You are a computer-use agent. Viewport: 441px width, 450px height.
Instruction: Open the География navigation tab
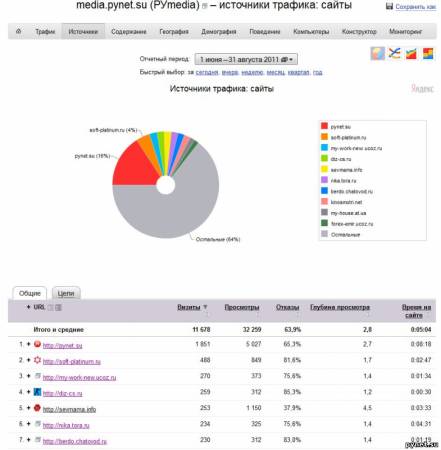pyautogui.click(x=174, y=32)
